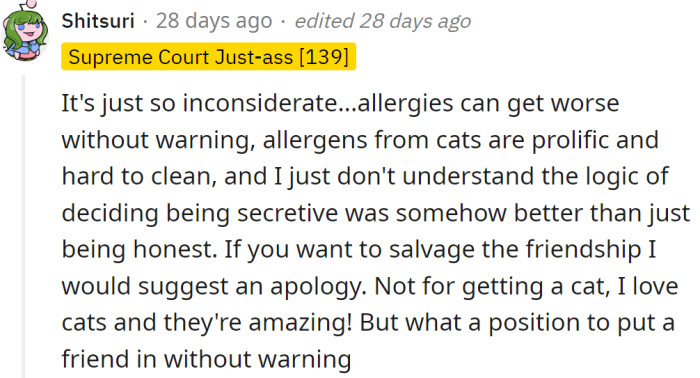Click the words 'being honest' in the comment
This screenshot has width=700, height=378.
pos(139,249)
